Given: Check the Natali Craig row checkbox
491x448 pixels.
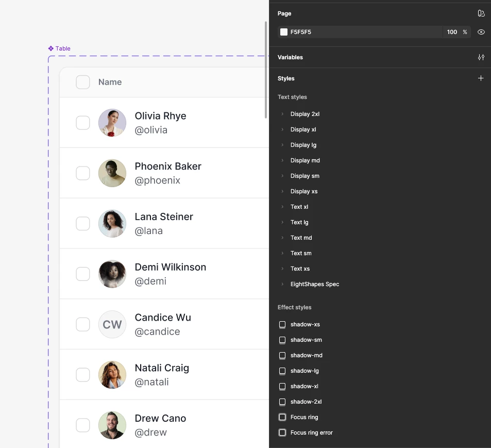Looking at the screenshot, I should coord(83,375).
